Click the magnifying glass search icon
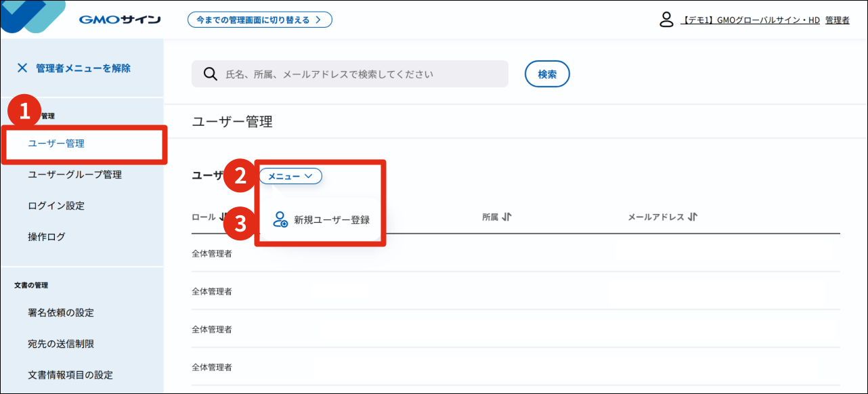Viewport: 868px width, 394px height. click(211, 74)
